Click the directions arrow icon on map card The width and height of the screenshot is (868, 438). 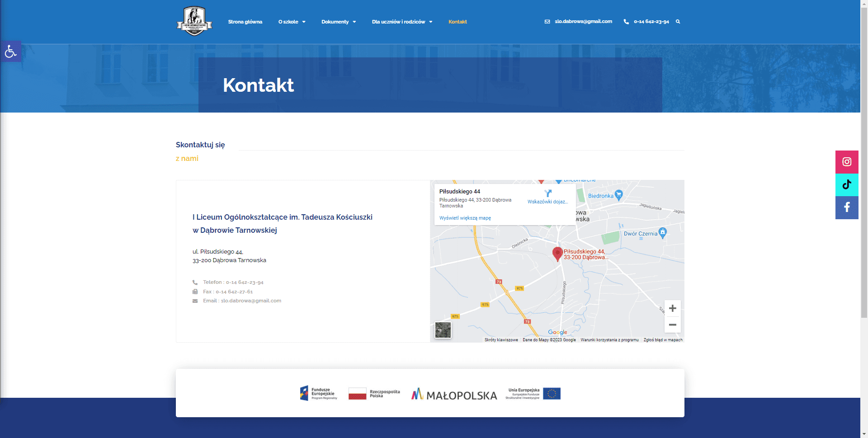(x=548, y=193)
